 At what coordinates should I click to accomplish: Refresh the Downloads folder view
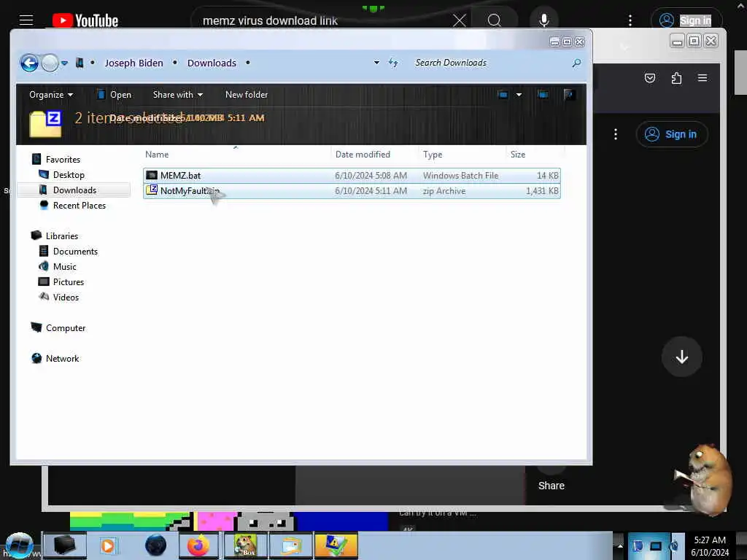click(393, 63)
